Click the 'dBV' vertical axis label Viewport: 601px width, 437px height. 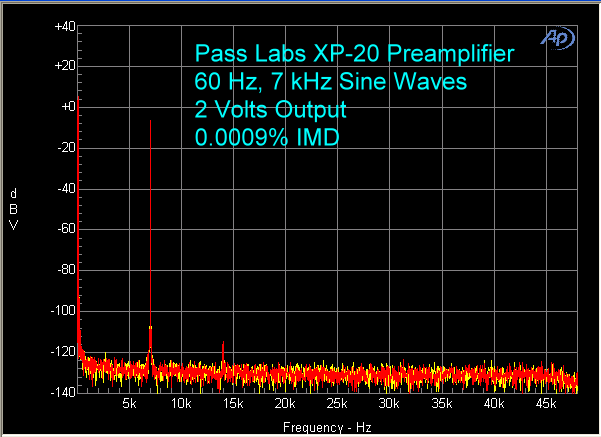click(x=13, y=209)
